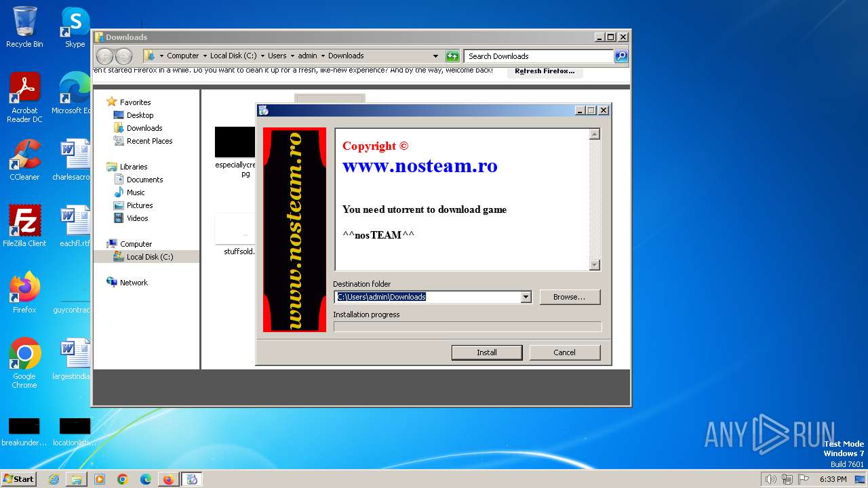Launch CCleaner from the desktop
This screenshot has height=488, width=868.
tap(24, 160)
